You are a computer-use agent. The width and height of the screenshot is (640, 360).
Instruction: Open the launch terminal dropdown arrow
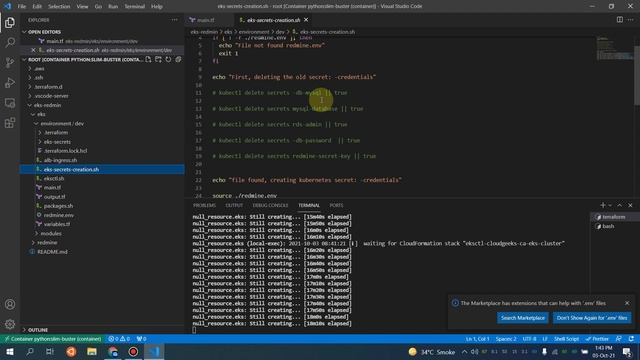click(x=610, y=205)
